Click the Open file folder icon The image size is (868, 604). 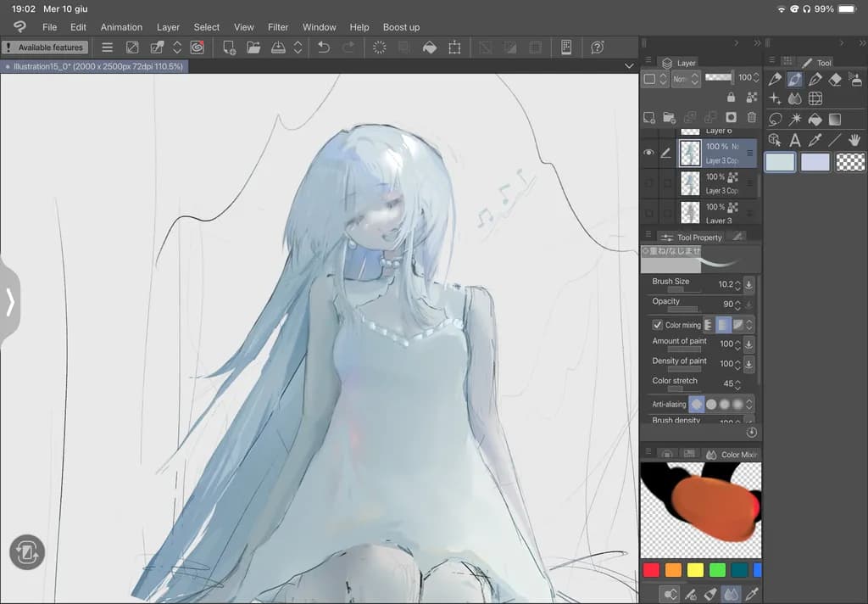point(253,48)
